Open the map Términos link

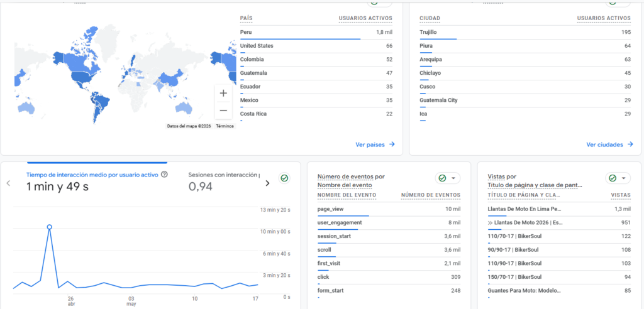225,126
